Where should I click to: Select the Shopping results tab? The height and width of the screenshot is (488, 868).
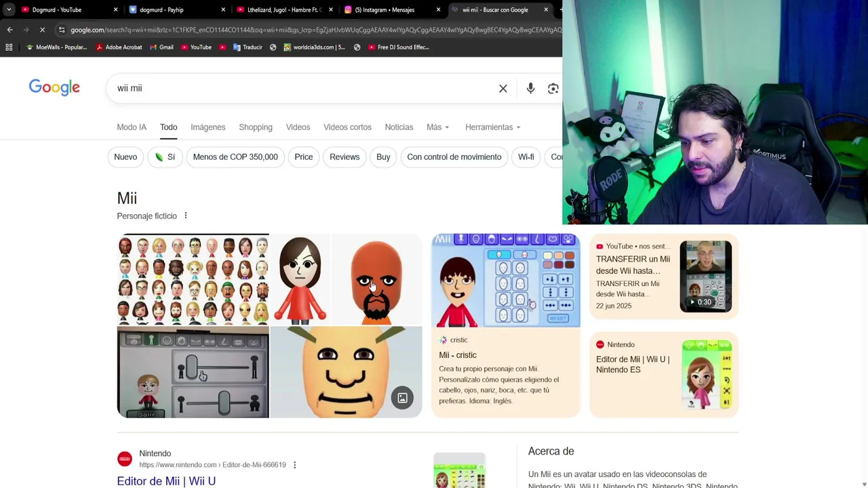pyautogui.click(x=256, y=127)
